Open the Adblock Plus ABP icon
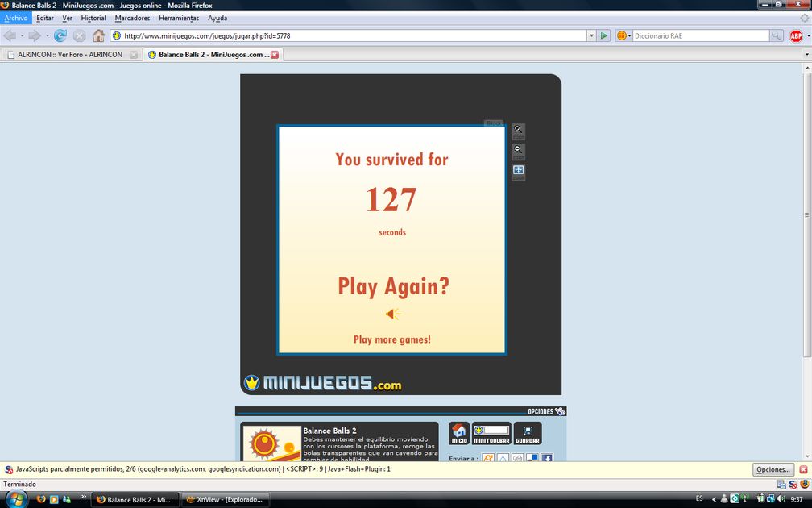This screenshot has width=812, height=508. click(x=796, y=35)
